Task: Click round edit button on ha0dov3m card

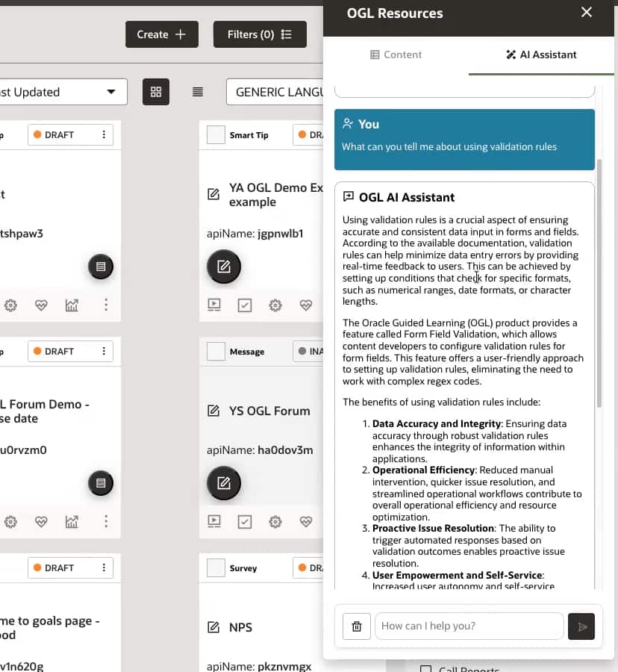Action: coord(224,483)
